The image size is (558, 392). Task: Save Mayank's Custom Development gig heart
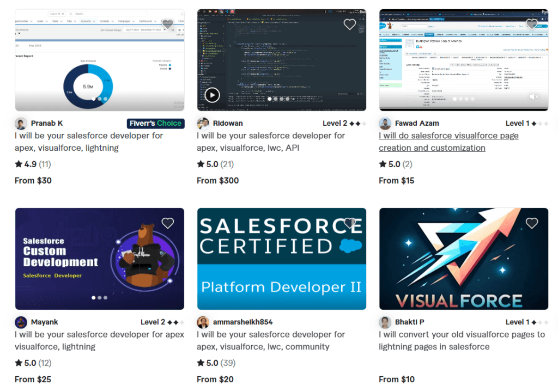coord(168,223)
